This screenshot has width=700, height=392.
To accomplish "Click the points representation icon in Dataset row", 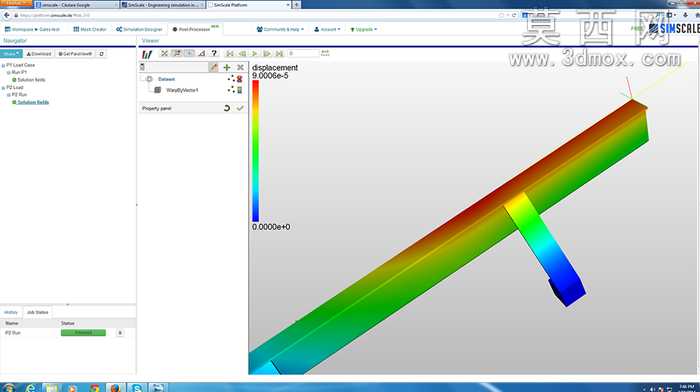I will point(231,79).
